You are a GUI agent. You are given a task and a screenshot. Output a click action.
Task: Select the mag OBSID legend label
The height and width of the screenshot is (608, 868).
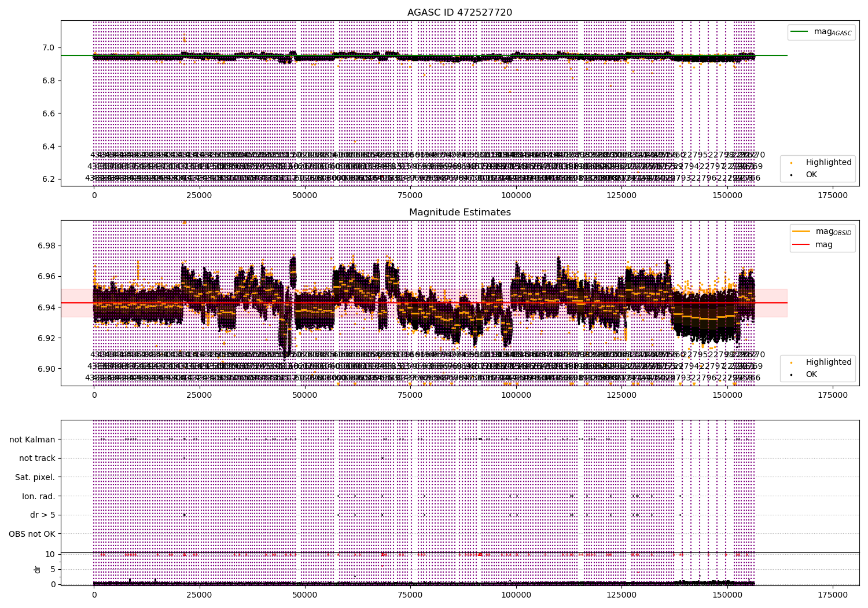pyautogui.click(x=834, y=232)
